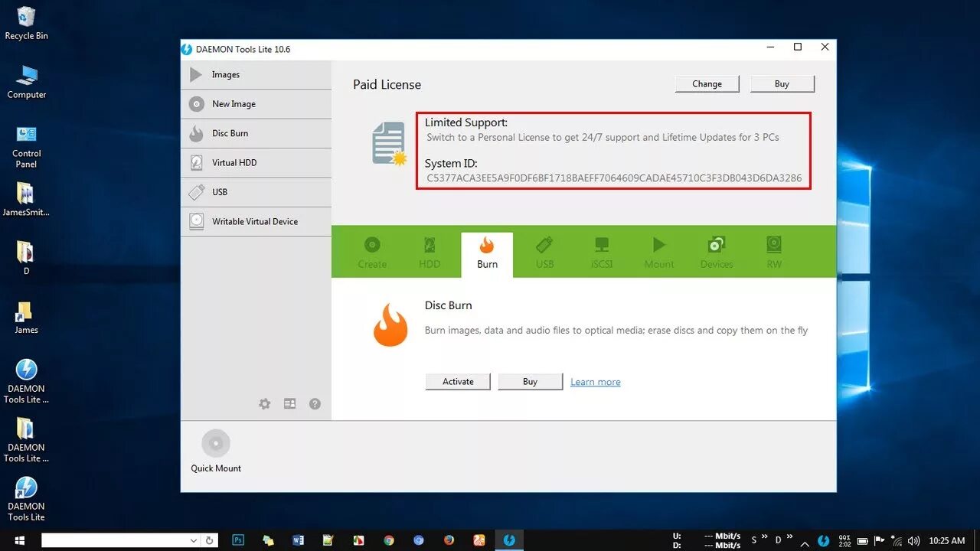Select Virtual HDD sidebar item

click(256, 162)
